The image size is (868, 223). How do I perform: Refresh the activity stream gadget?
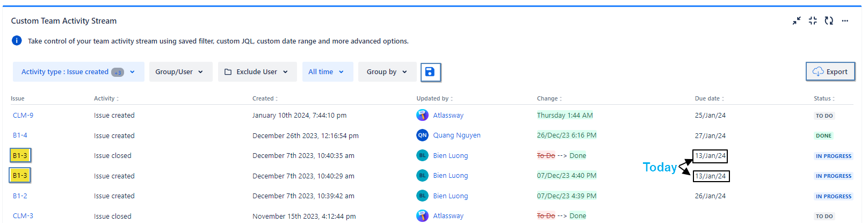click(x=829, y=21)
